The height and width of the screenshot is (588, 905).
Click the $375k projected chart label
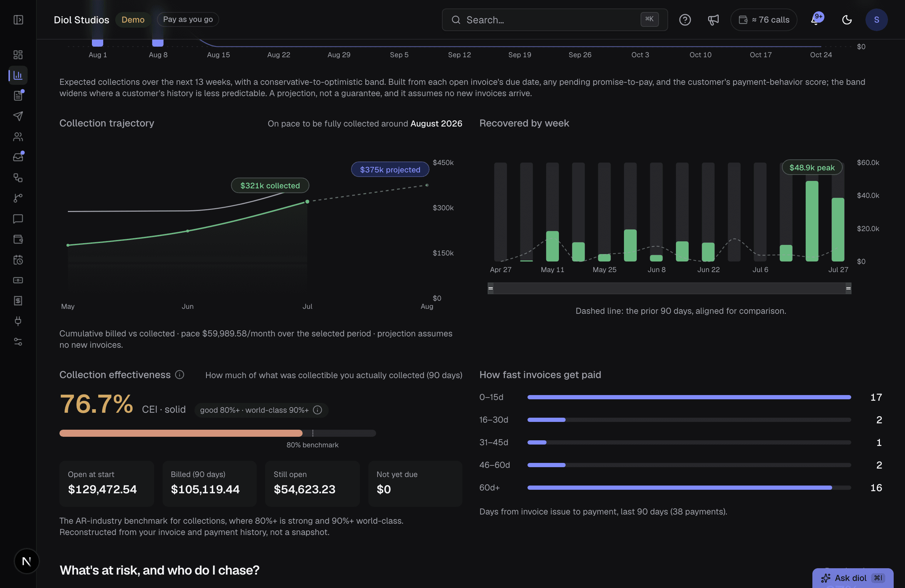coord(390,170)
